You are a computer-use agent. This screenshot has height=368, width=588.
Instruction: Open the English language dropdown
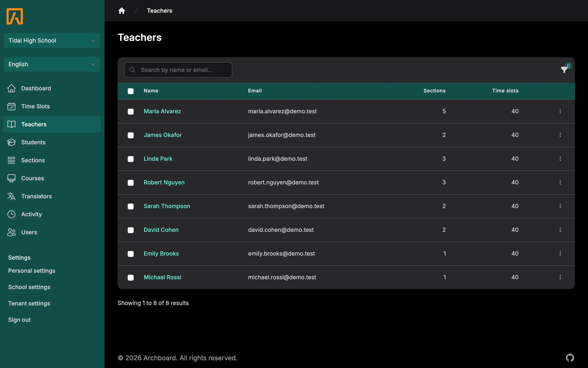(x=52, y=64)
